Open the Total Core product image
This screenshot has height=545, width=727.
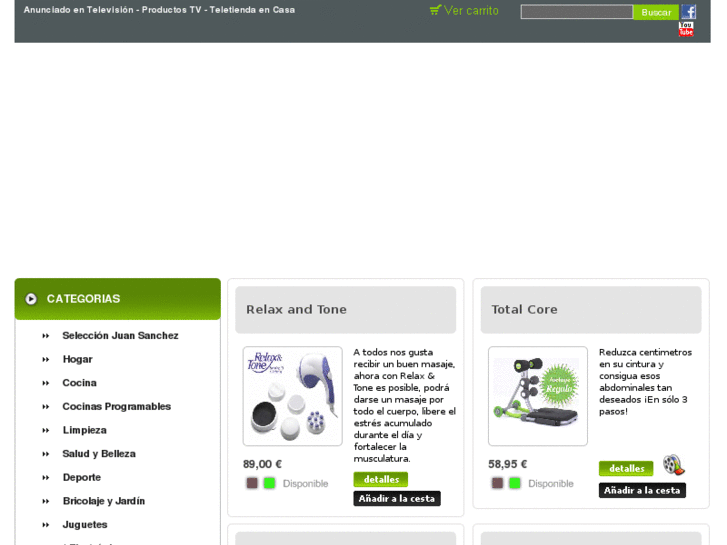538,396
